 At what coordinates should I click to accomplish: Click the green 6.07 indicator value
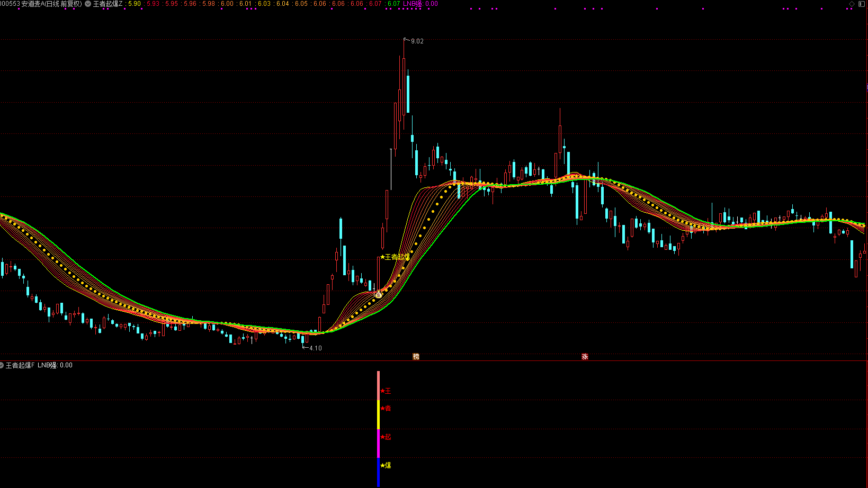(x=394, y=4)
